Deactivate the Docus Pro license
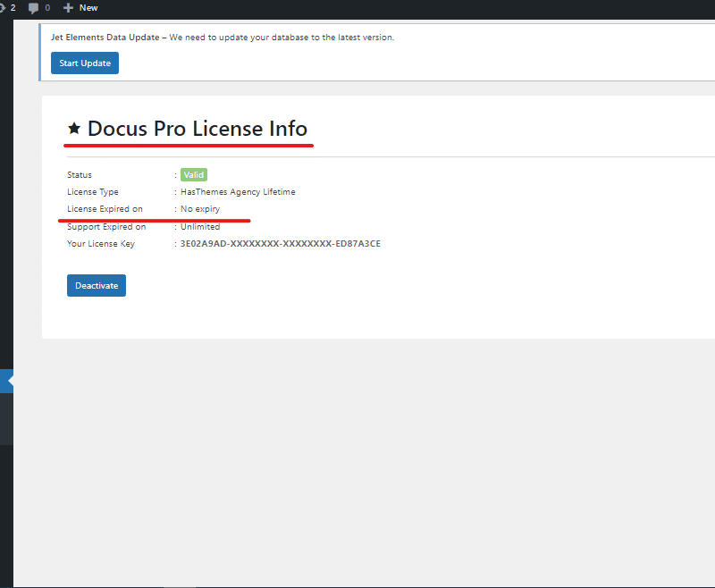Viewport: 715px width, 588px height. 97,285
